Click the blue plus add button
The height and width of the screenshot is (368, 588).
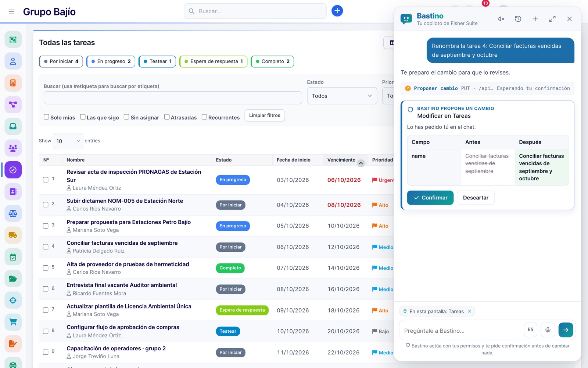(x=337, y=11)
